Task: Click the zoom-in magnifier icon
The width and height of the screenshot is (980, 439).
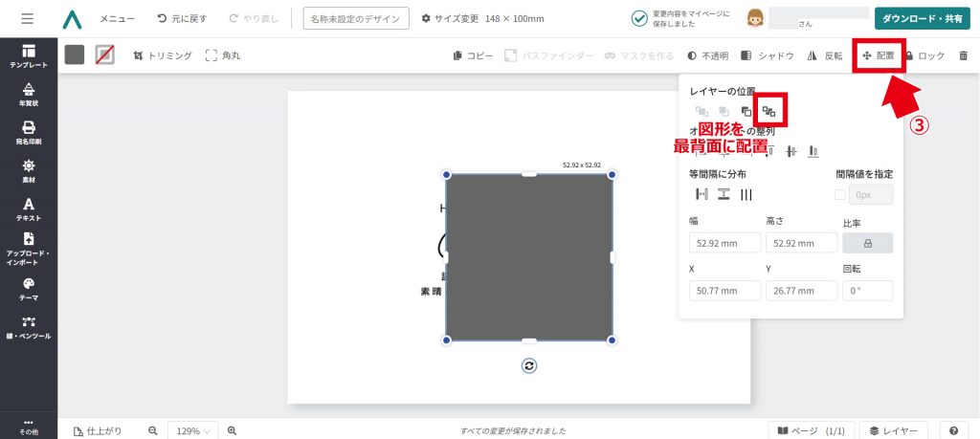Action: (232, 431)
